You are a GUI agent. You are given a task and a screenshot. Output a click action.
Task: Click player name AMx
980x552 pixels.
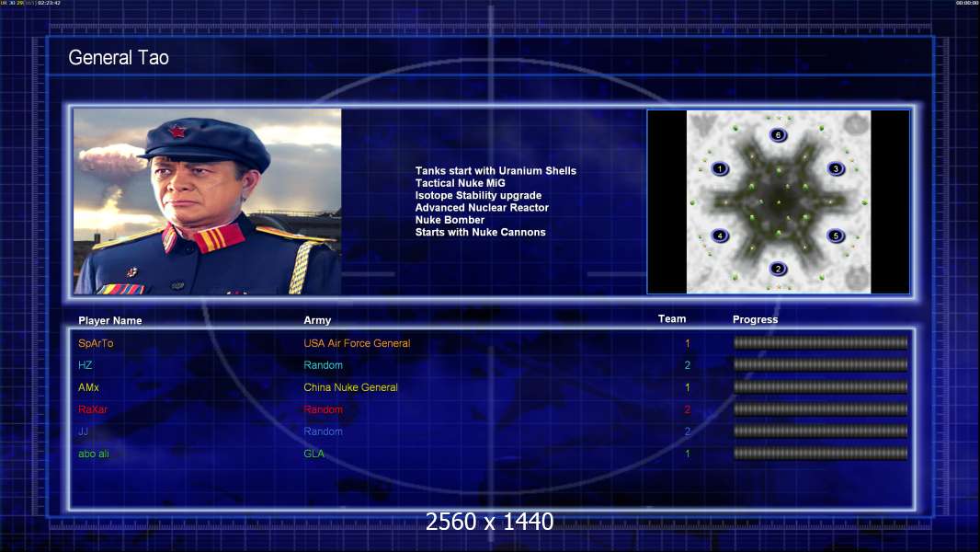click(89, 387)
